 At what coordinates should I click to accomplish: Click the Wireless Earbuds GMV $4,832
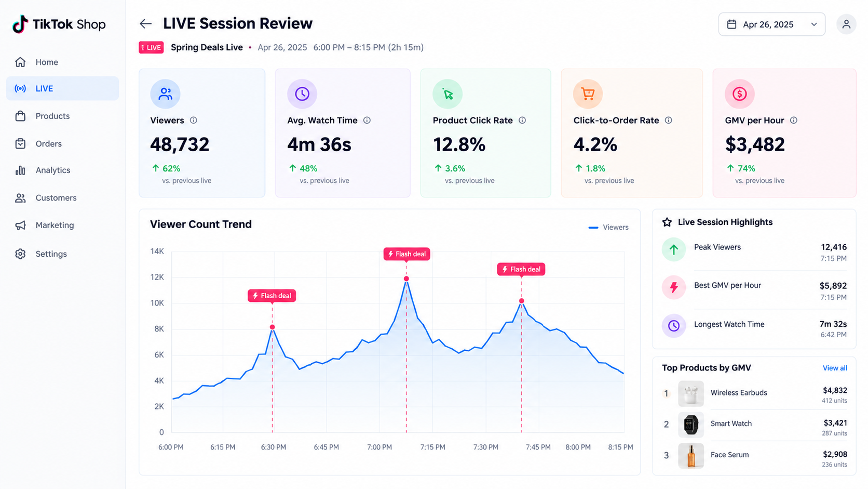point(835,390)
